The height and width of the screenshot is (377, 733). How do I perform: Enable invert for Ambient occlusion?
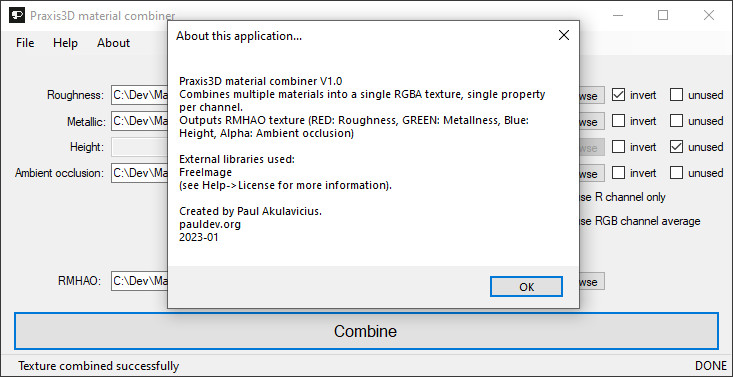pos(618,173)
